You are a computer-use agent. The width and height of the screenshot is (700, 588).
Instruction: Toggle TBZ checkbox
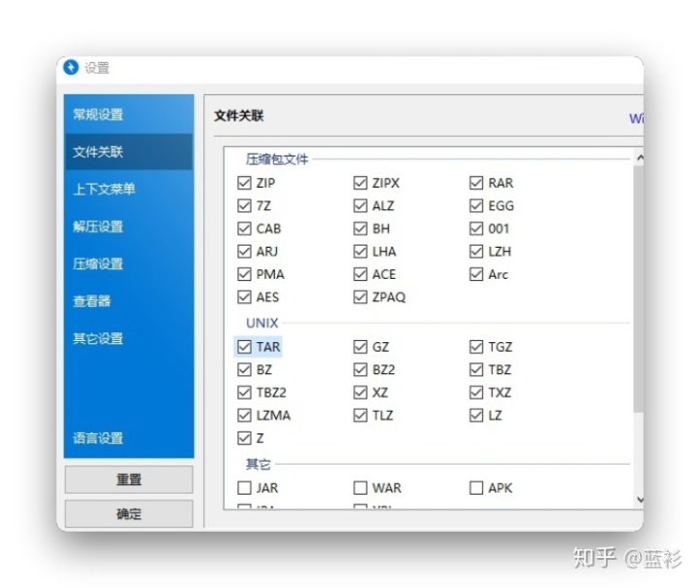(476, 369)
